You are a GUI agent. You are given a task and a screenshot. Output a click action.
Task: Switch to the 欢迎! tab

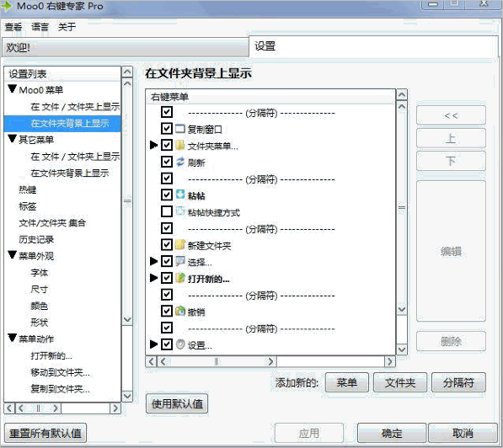pyautogui.click(x=125, y=48)
